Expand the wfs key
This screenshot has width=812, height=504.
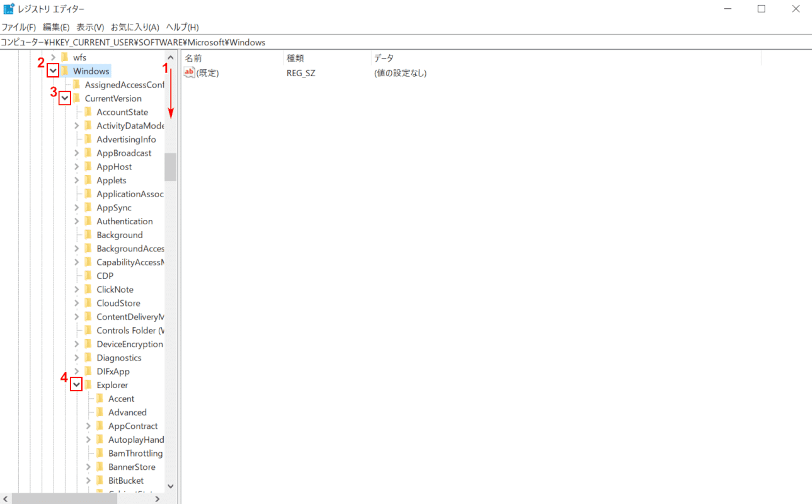(53, 57)
